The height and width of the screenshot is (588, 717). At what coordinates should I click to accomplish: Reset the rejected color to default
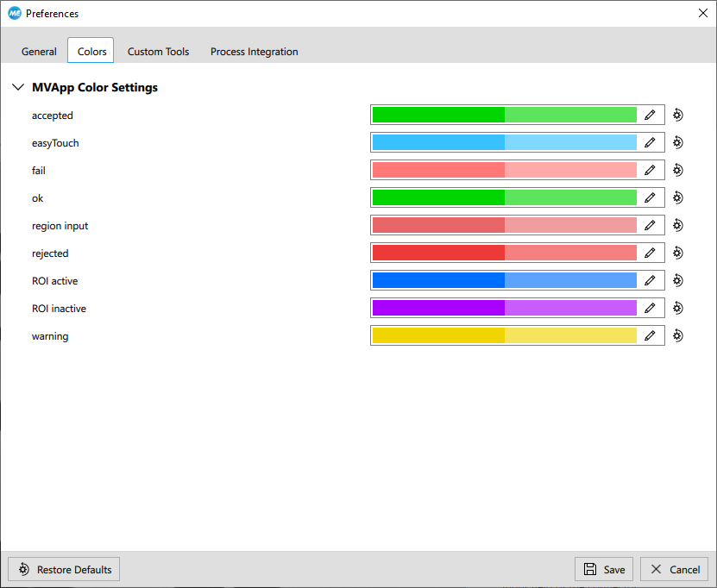click(678, 253)
